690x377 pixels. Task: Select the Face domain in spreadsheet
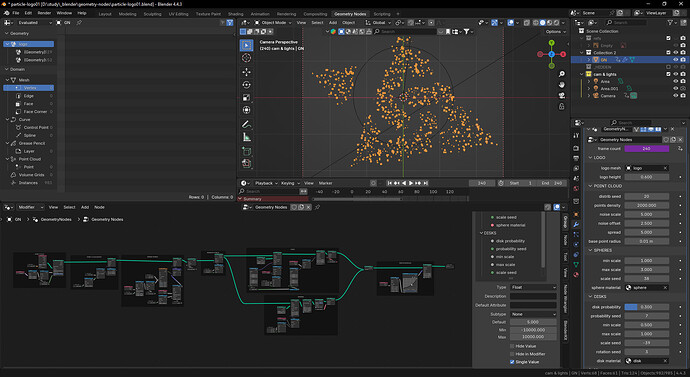pos(29,104)
